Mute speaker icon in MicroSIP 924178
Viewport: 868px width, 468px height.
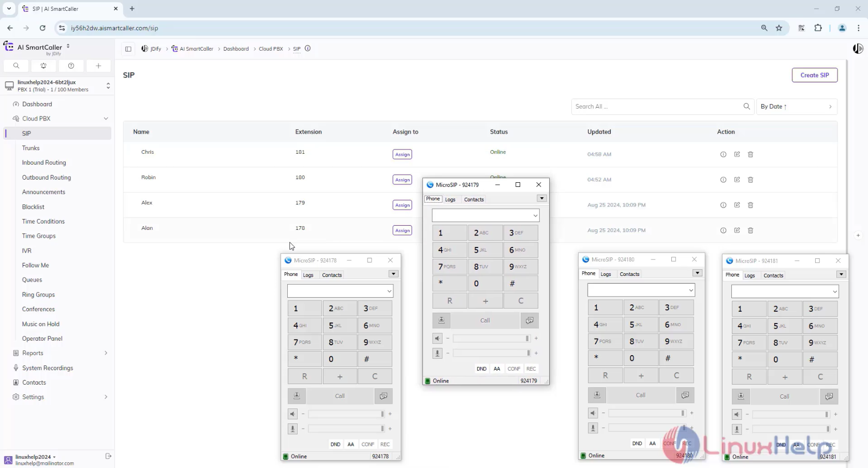[292, 414]
